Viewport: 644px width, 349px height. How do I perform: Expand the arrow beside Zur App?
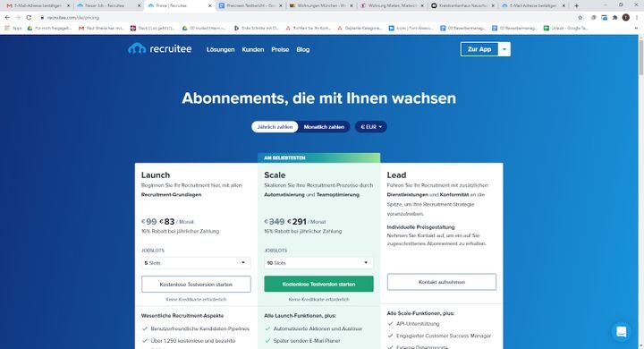pos(504,49)
